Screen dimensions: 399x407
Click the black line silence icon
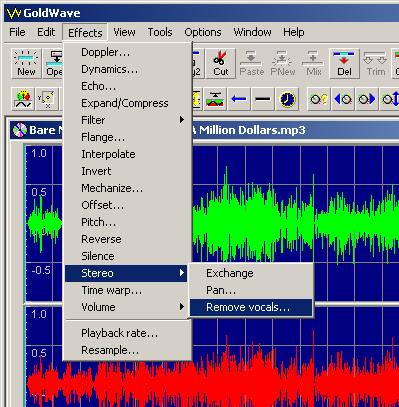point(263,99)
